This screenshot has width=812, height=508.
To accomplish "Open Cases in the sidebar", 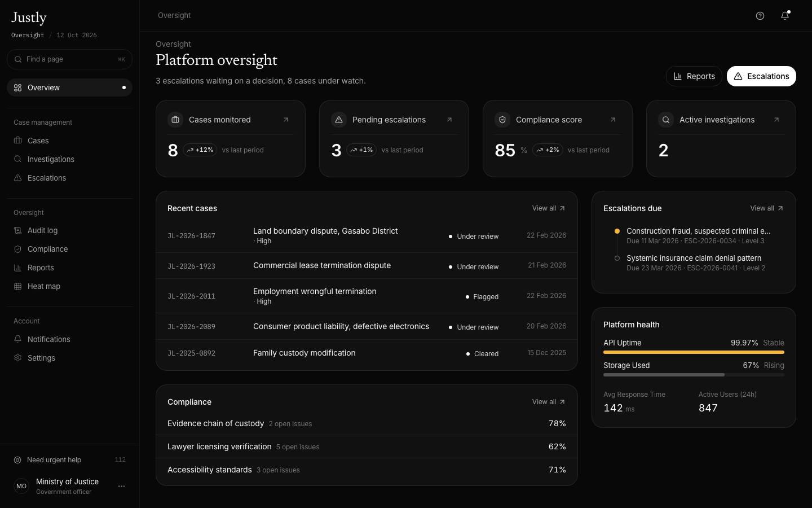I will (69, 141).
